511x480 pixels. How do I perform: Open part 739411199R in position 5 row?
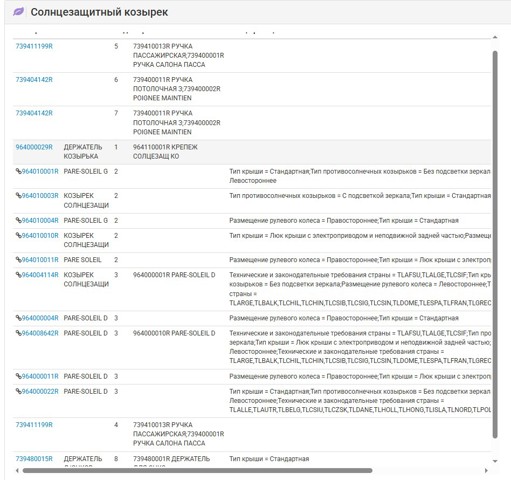34,46
